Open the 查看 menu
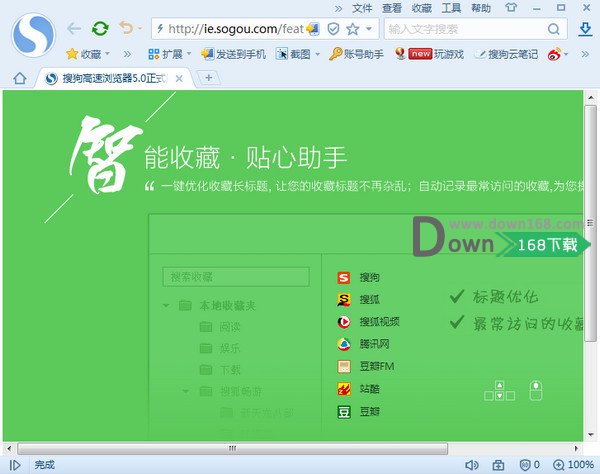600x474 pixels. [392, 8]
